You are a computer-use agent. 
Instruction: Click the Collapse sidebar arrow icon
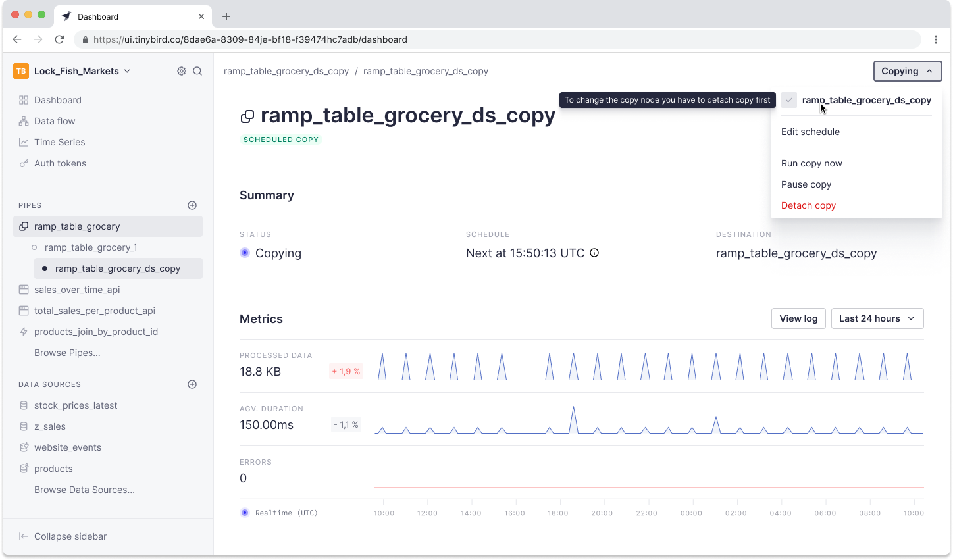click(23, 536)
